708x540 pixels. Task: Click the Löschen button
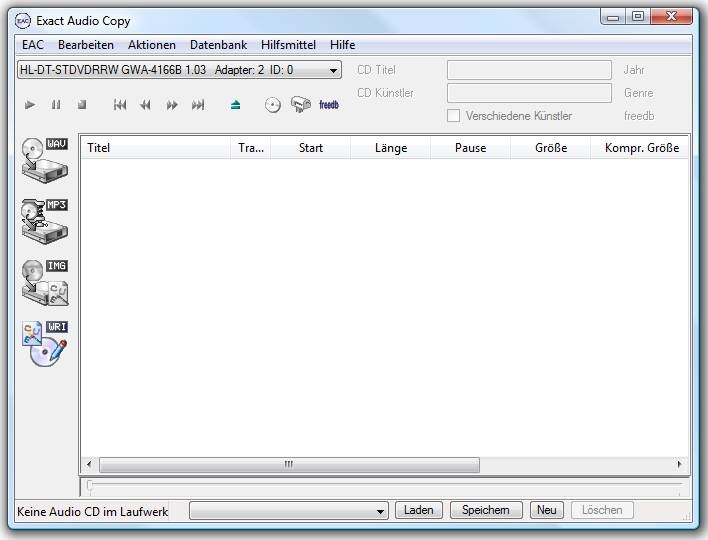tap(602, 510)
